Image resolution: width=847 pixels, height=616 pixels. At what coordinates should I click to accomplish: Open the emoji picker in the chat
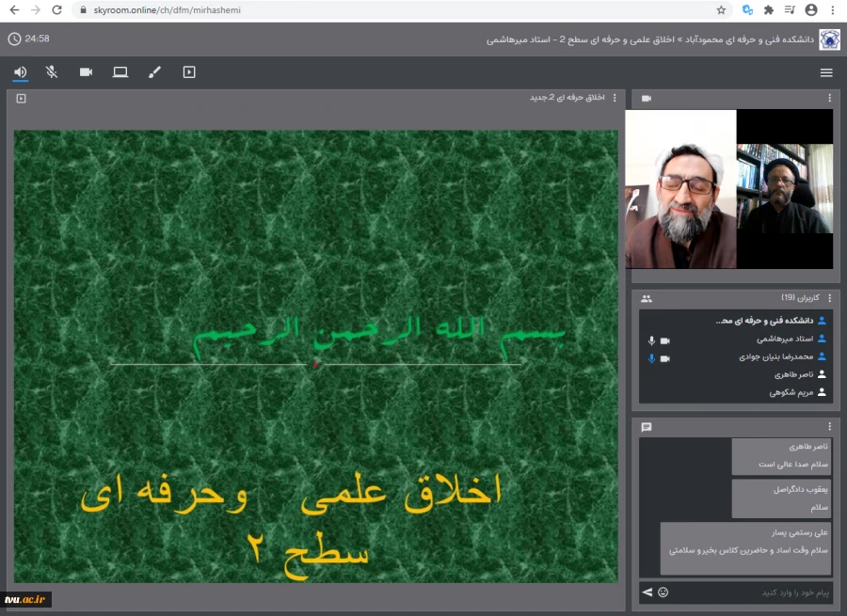click(x=664, y=592)
